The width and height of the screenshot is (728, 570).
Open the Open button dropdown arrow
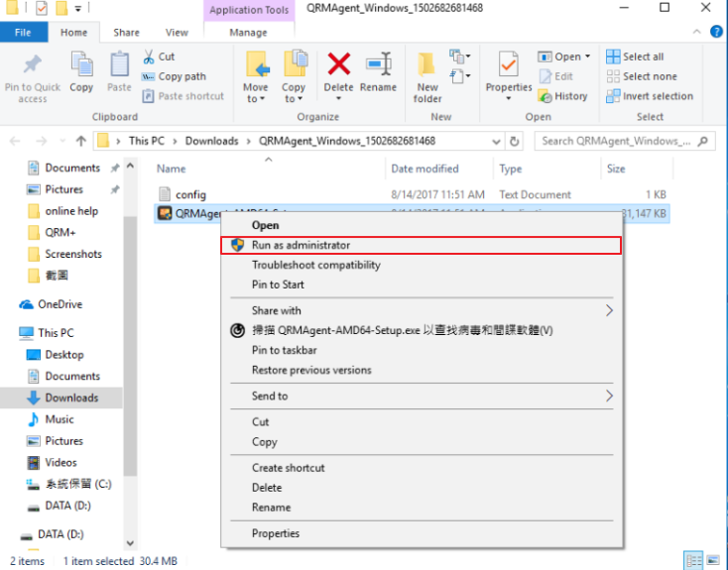pos(588,57)
